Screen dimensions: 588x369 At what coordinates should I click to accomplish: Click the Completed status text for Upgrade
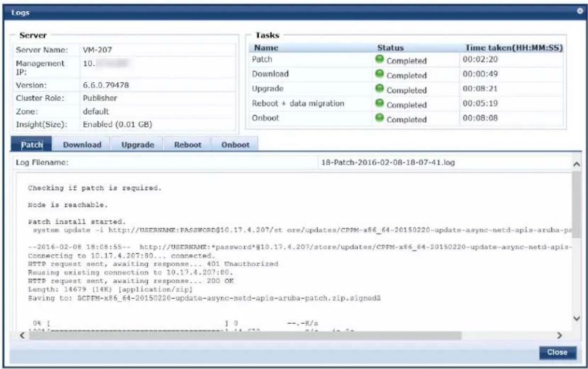coord(407,90)
